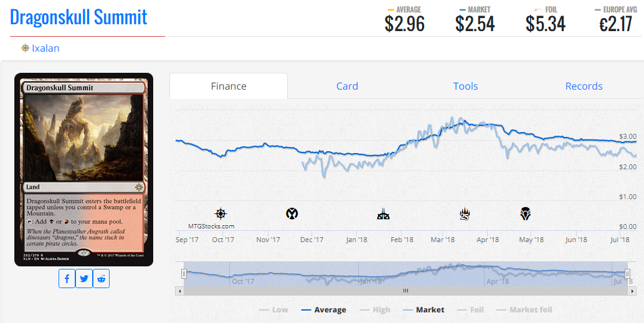Toggle the Market price series

click(x=424, y=310)
